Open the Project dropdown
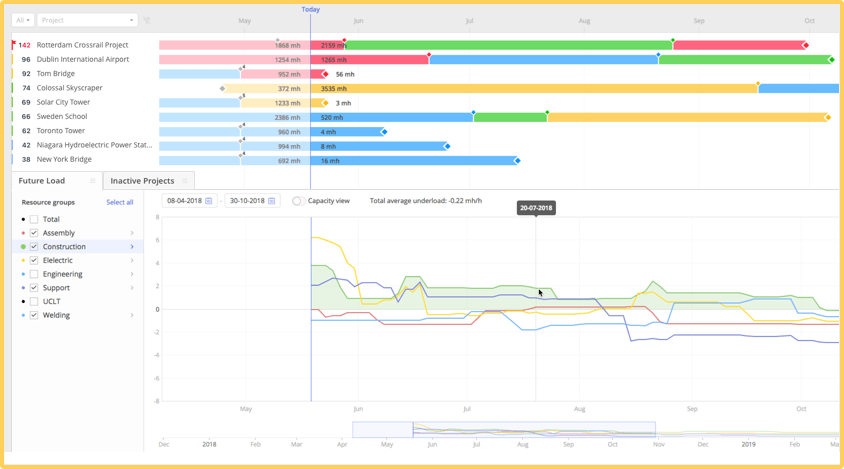The image size is (844, 469). coord(87,20)
